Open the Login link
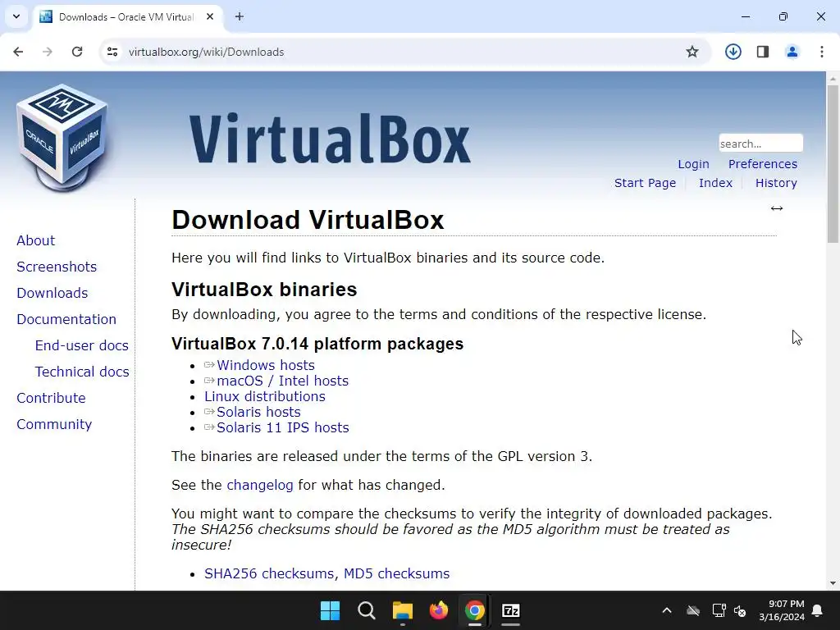Viewport: 840px width, 630px height. click(x=693, y=164)
